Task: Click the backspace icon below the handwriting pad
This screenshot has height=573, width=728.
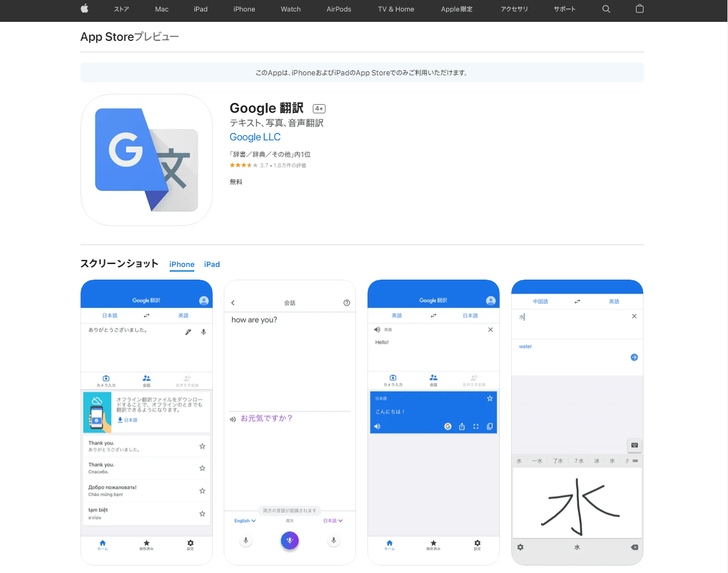Action: 634,547
